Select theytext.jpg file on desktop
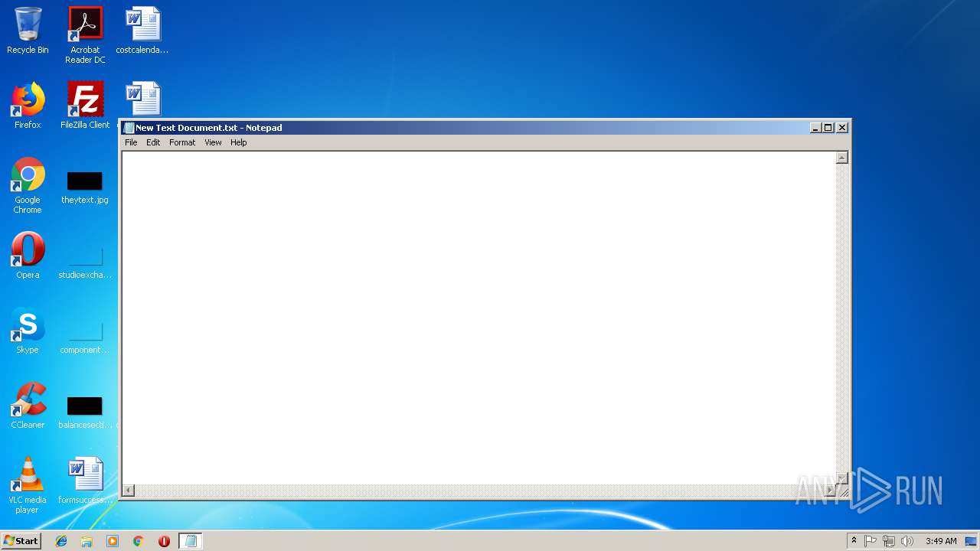This screenshot has height=551, width=980. tap(85, 187)
